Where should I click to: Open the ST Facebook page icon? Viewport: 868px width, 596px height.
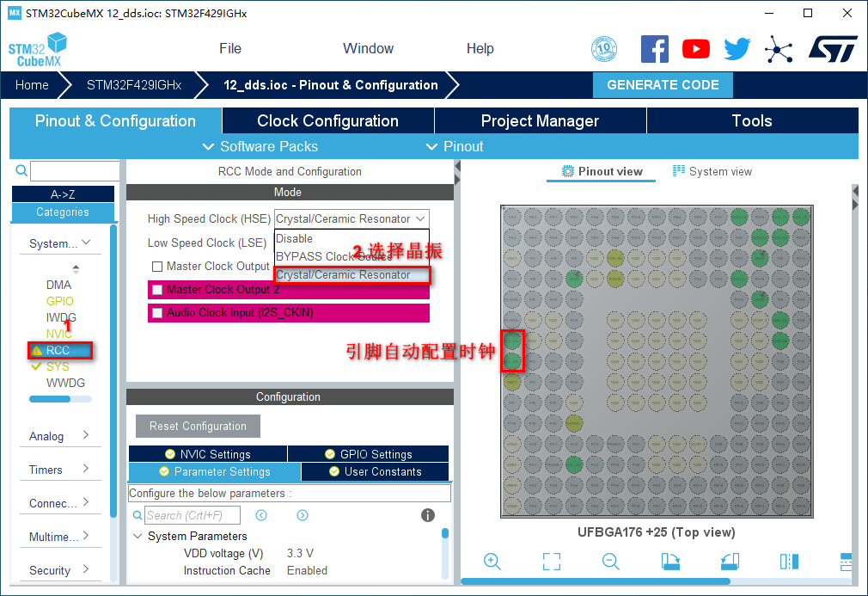655,49
